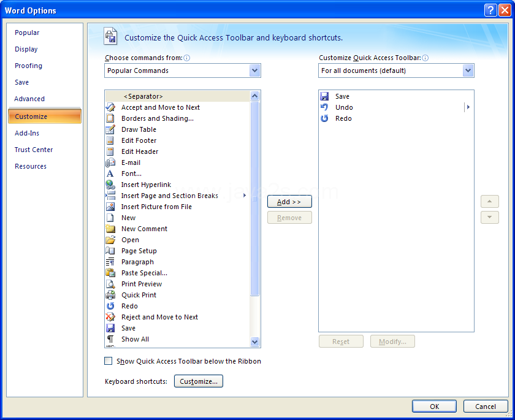
Task: Select the New Comment command text
Action: [x=144, y=229]
